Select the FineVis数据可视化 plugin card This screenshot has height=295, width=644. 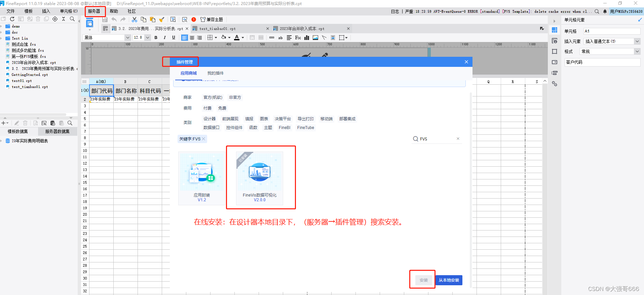click(260, 178)
